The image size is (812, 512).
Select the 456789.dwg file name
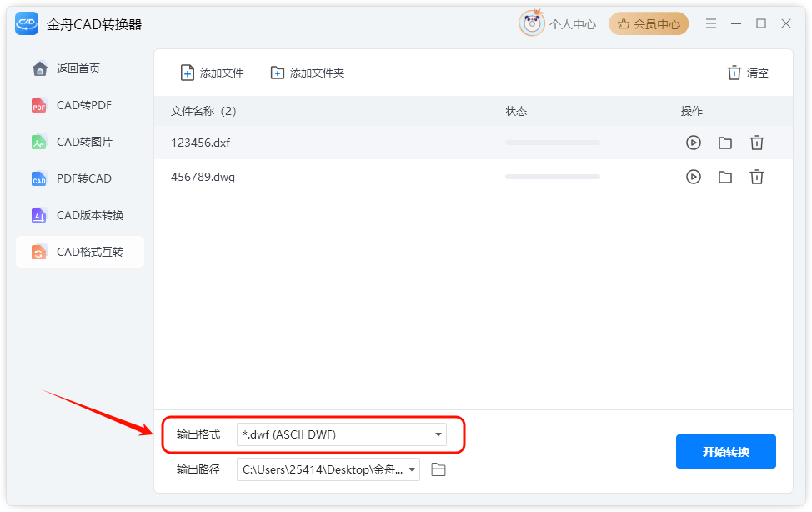[203, 178]
